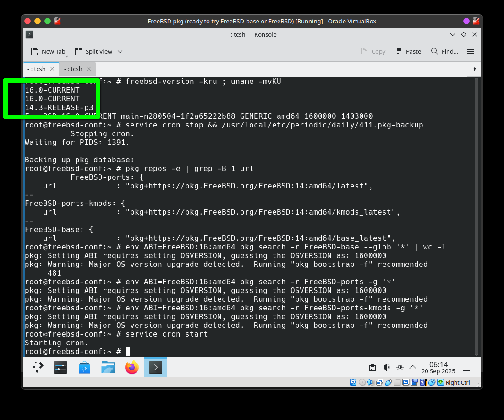Screen dimensions: 504x420
Task: Click the 'Waiting for PIDS: 1391.' line
Action: [x=77, y=143]
